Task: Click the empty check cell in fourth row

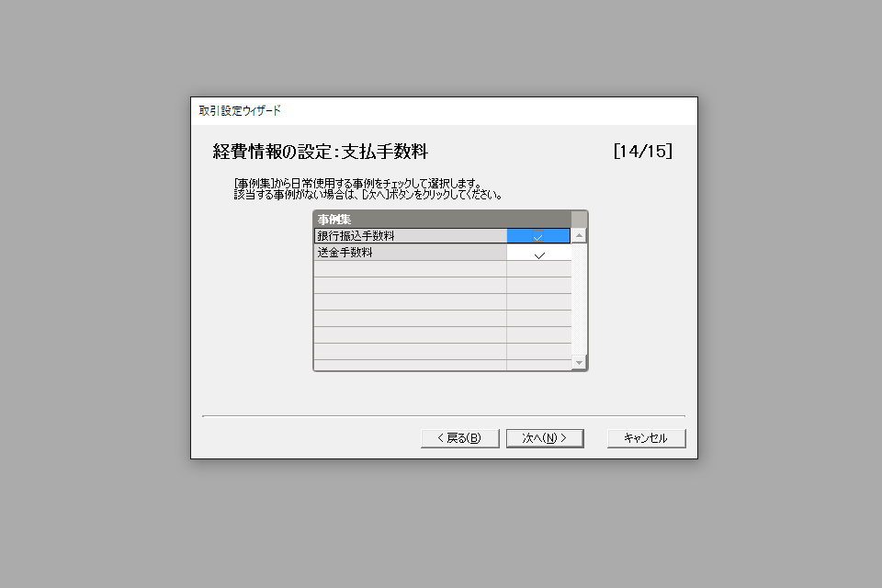Action: 539,286
